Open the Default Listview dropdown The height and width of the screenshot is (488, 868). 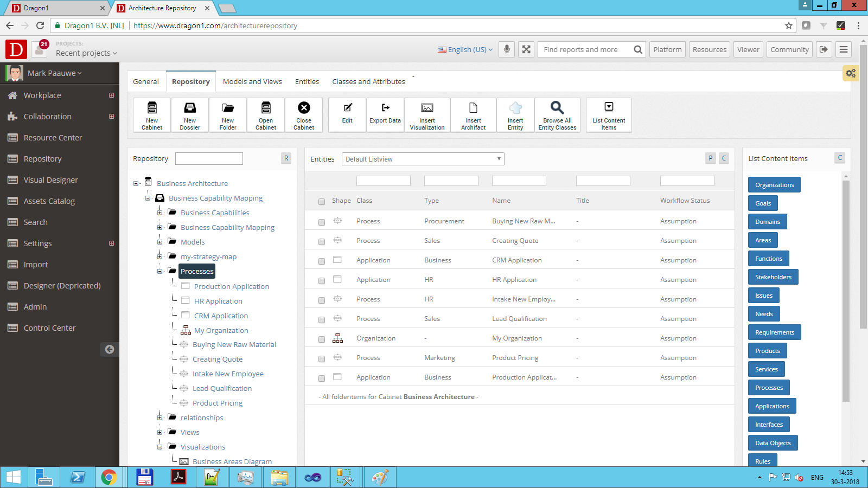coord(423,159)
